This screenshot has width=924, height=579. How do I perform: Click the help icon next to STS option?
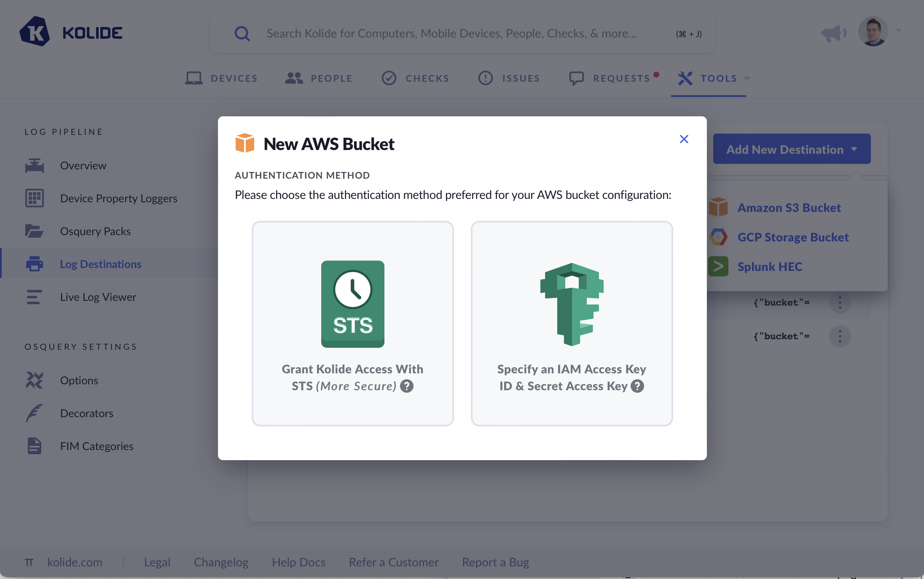click(407, 386)
